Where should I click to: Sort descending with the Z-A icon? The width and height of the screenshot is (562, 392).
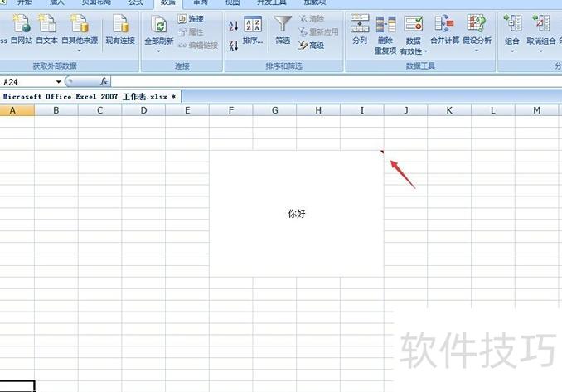pyautogui.click(x=233, y=46)
